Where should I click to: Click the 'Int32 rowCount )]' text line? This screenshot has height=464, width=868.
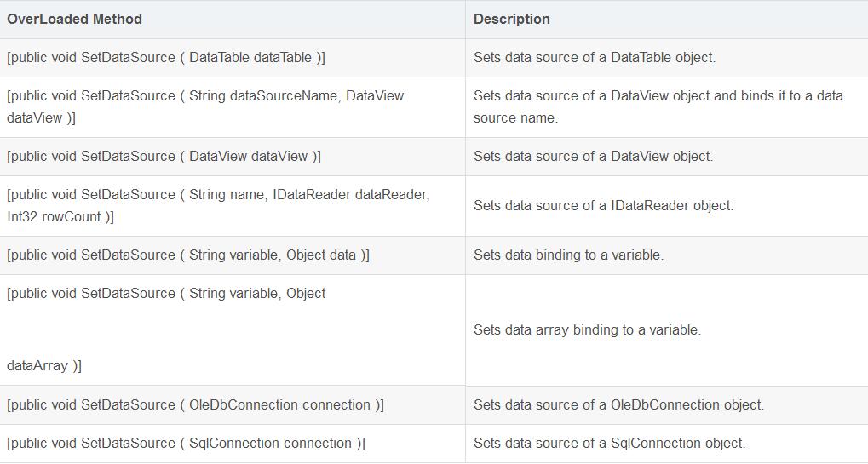pyautogui.click(x=60, y=217)
